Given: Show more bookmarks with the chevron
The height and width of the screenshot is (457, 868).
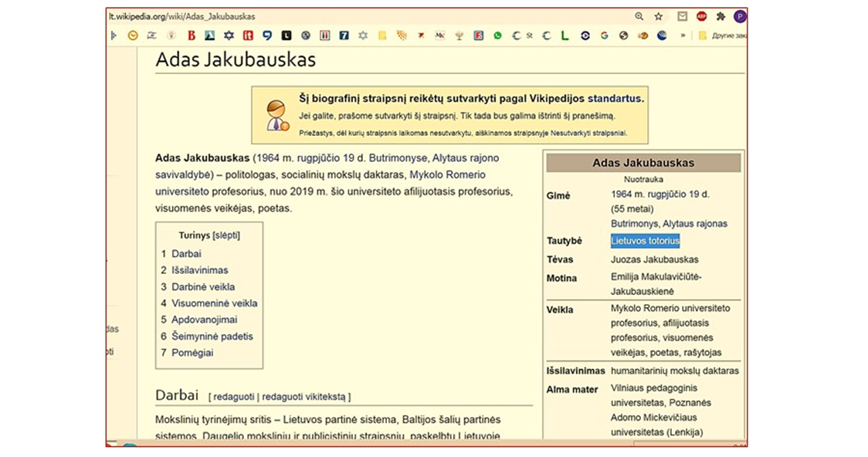Looking at the screenshot, I should 683,36.
